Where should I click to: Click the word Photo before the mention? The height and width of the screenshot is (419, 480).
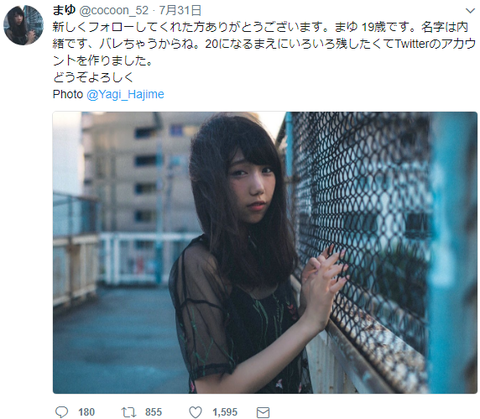point(68,94)
